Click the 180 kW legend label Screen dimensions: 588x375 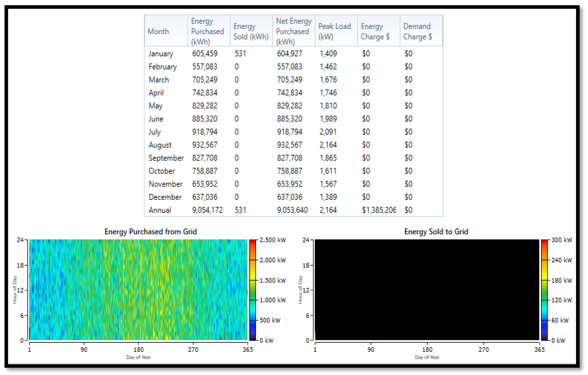(x=562, y=280)
